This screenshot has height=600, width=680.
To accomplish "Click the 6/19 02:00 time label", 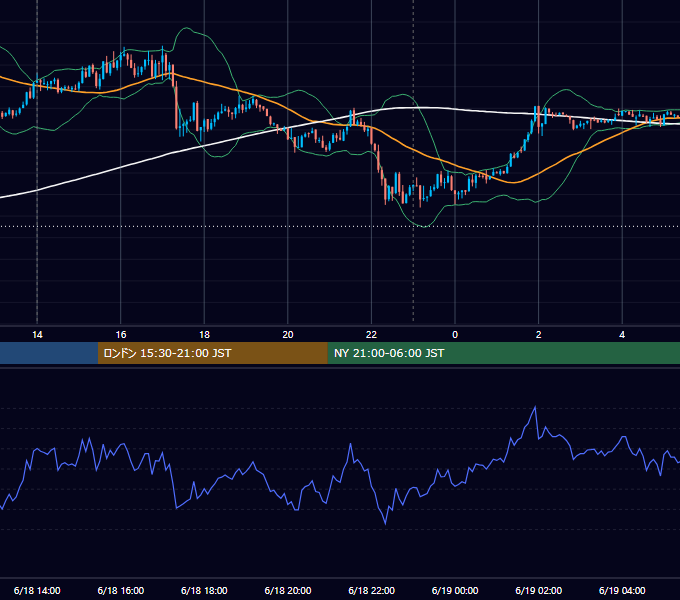I will point(539,590).
